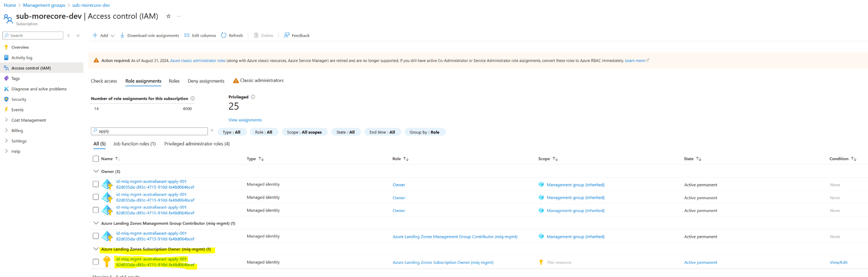This screenshot has width=868, height=277.
Task: Switch to Check access tab
Action: point(104,81)
